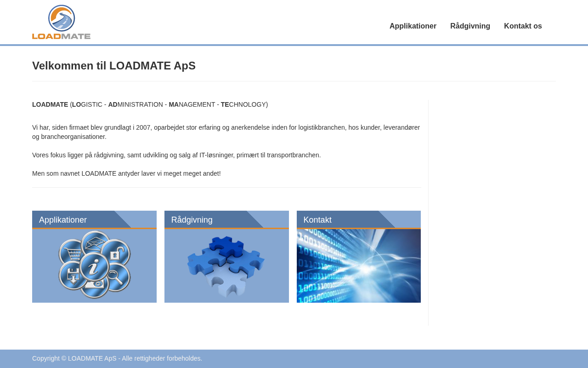Click the paragraph starting Vi har, siden firmaet
Image resolution: width=588 pixels, height=368 pixels.
point(226,132)
